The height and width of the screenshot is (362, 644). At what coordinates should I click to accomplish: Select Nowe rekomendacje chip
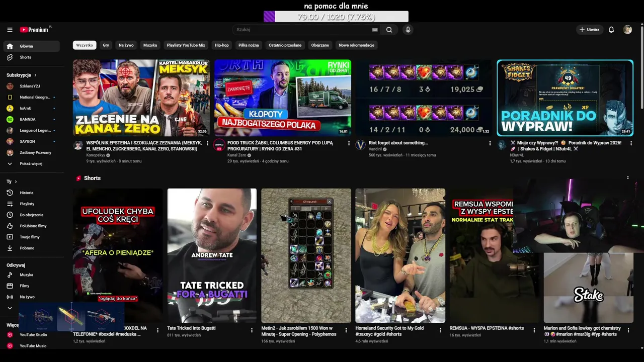coord(356,45)
